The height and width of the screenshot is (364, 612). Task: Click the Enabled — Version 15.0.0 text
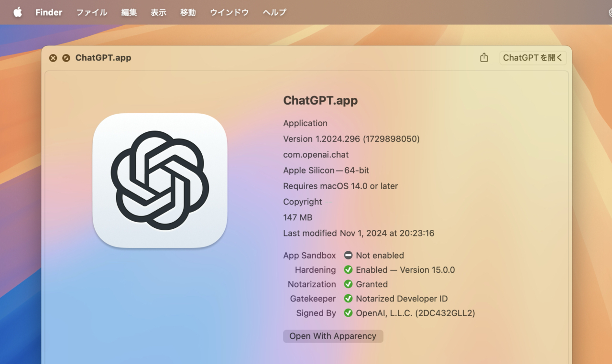click(405, 270)
